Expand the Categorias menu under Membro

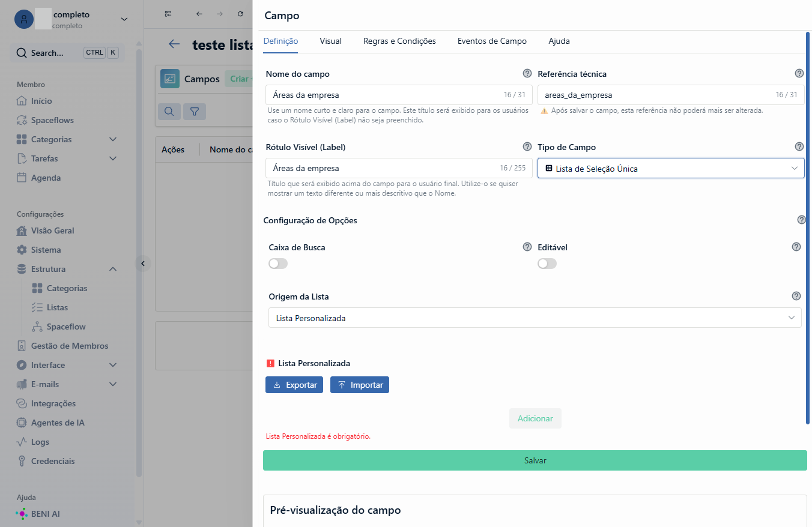tap(113, 139)
